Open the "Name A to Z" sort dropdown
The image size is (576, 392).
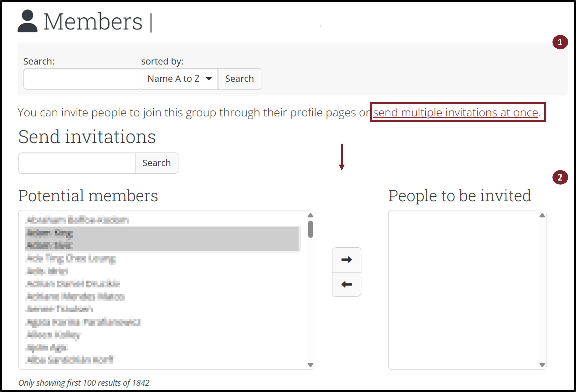point(179,79)
